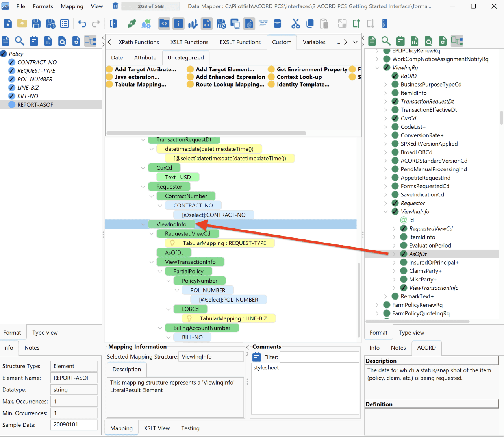Screen dimensions: 504x437
Task: Click the bar chart with checkmark icon
Action: point(193,24)
